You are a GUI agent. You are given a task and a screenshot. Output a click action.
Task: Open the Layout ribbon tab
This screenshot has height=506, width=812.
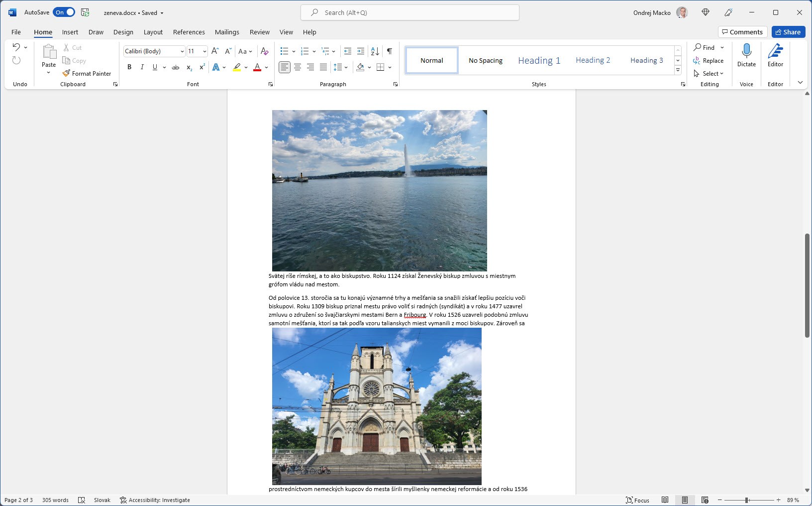(153, 32)
